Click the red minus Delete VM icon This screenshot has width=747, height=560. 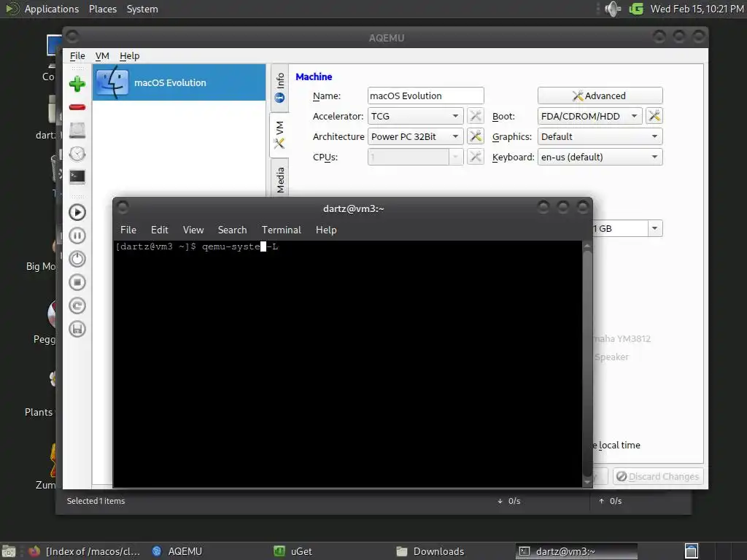(x=77, y=107)
